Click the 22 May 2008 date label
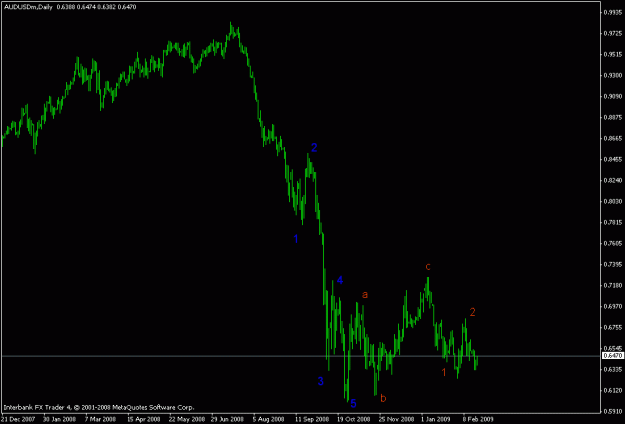The image size is (625, 424). point(187,419)
